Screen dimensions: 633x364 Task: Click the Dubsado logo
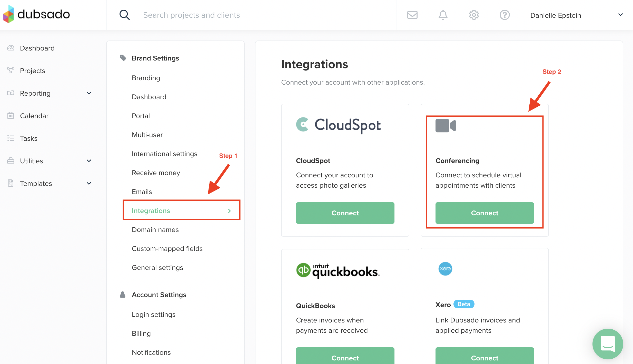tap(36, 14)
